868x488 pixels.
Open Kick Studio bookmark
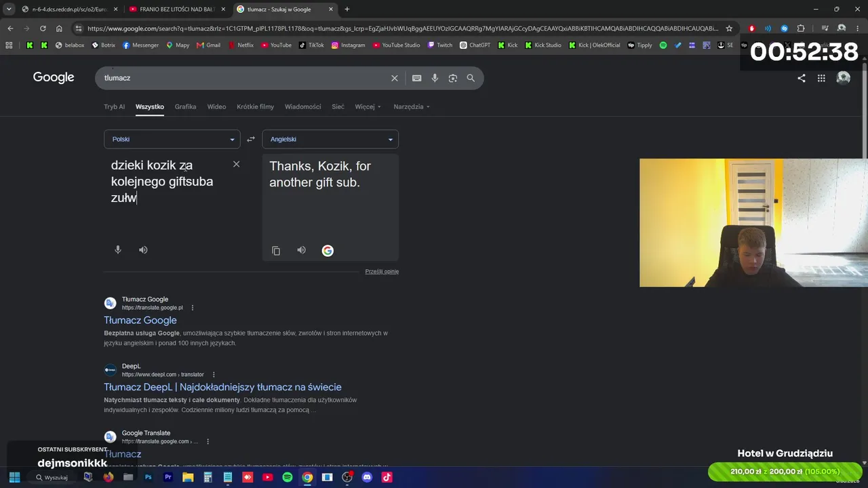click(x=543, y=45)
